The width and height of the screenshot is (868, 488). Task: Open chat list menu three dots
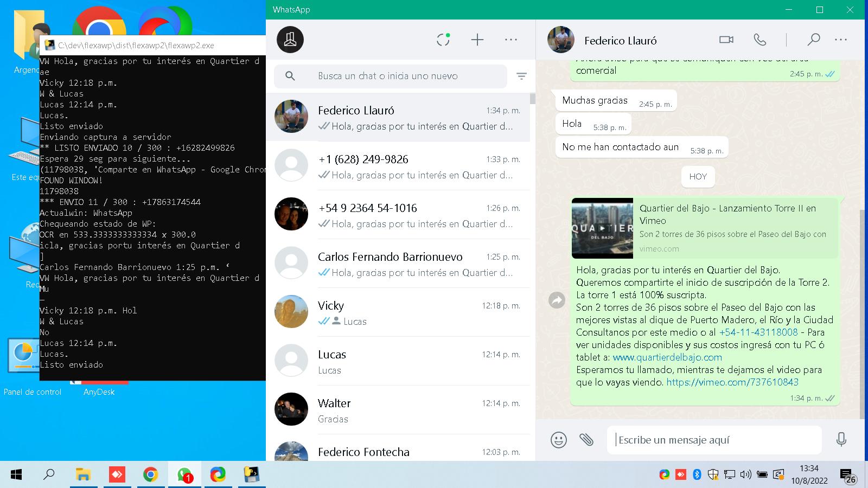point(511,40)
